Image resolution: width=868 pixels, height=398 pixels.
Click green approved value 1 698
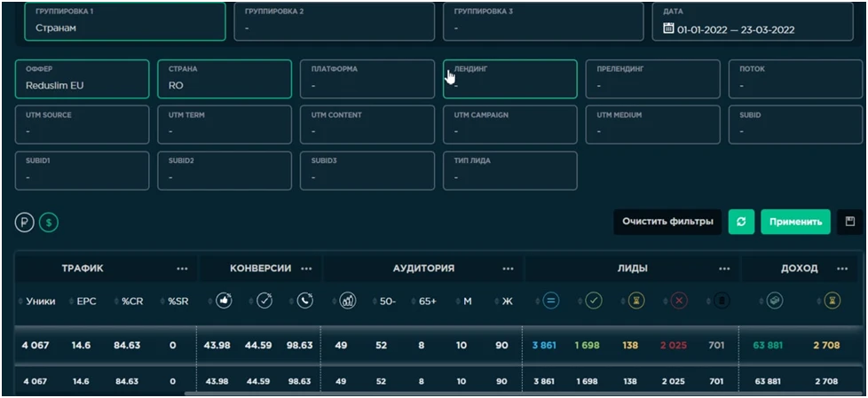click(x=587, y=346)
